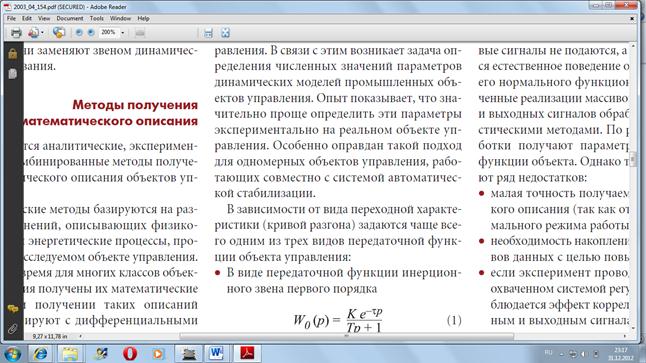
Task: Click the RU language indicator in the tray
Action: click(x=548, y=353)
